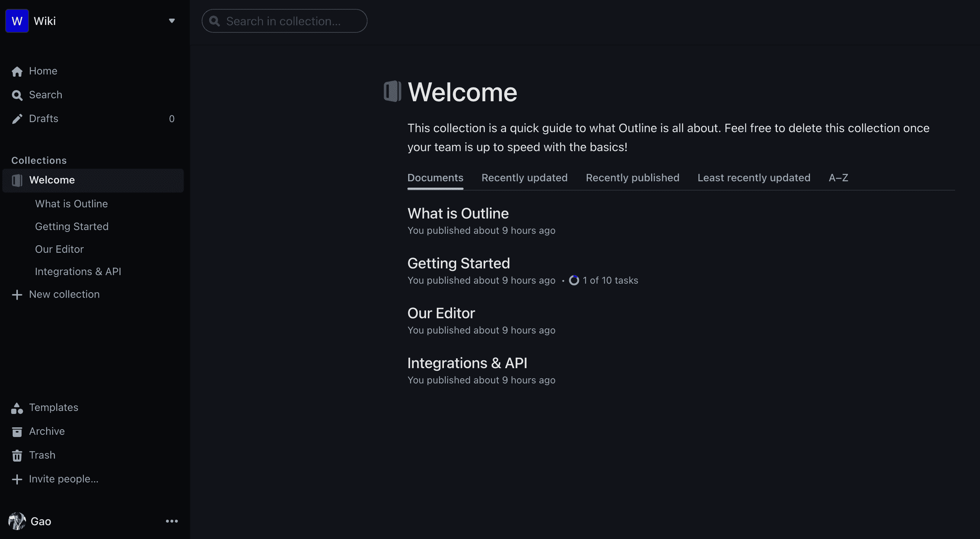
Task: Open the Templates shapes icon
Action: [x=17, y=408]
